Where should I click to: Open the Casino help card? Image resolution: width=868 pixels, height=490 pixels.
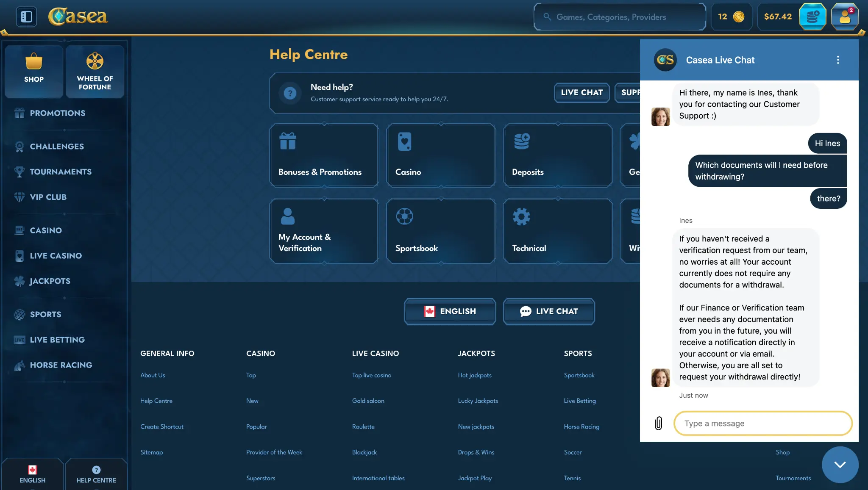pyautogui.click(x=441, y=155)
